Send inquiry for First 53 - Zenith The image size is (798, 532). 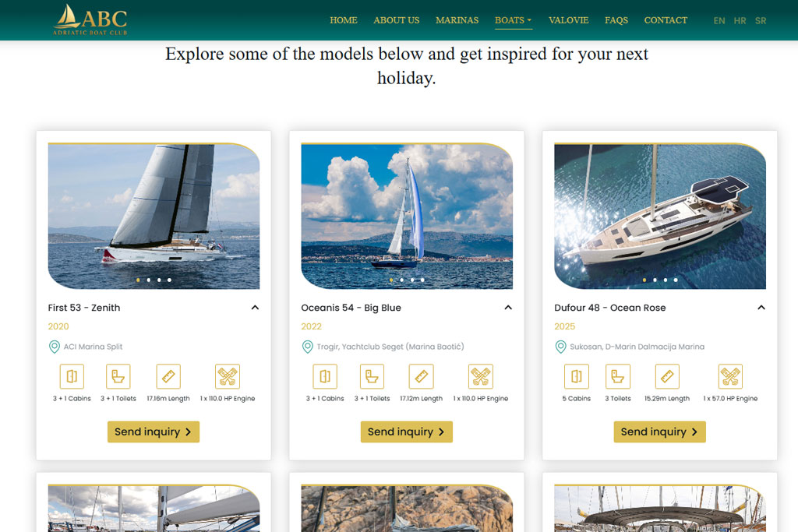click(x=154, y=432)
